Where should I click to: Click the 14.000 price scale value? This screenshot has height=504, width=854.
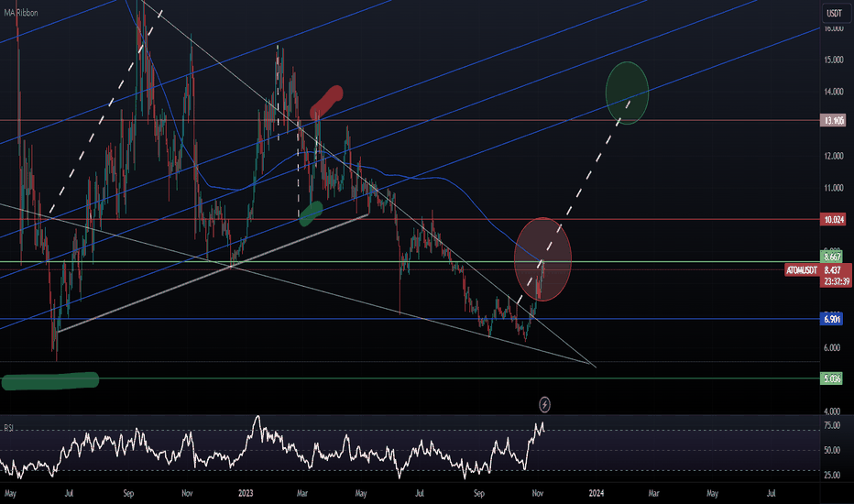[834, 92]
